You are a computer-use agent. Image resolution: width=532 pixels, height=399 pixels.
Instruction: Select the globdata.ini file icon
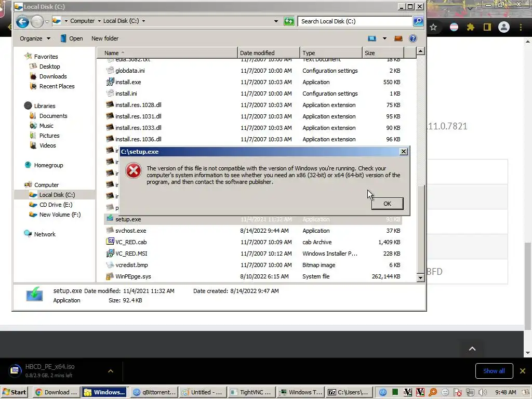(x=110, y=70)
